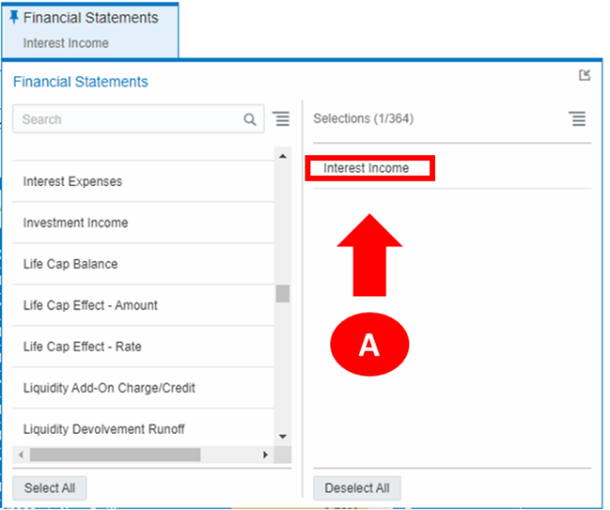Click the horizontal scrollbar left arrow
The image size is (610, 510).
click(x=21, y=454)
